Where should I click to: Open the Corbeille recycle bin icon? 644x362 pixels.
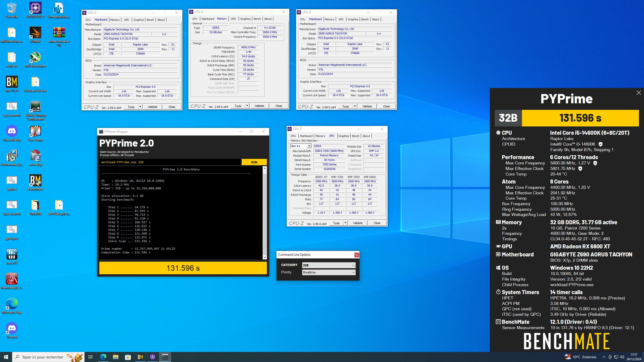point(12,10)
